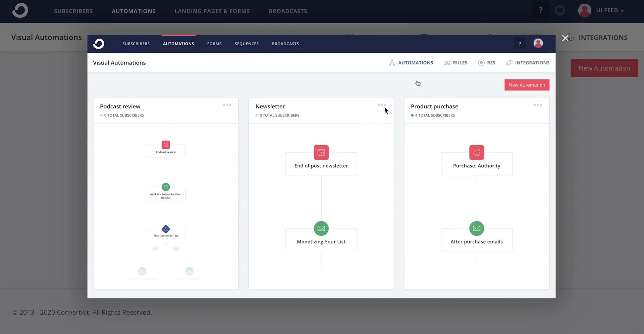Select End of post newsletter node

(x=321, y=164)
